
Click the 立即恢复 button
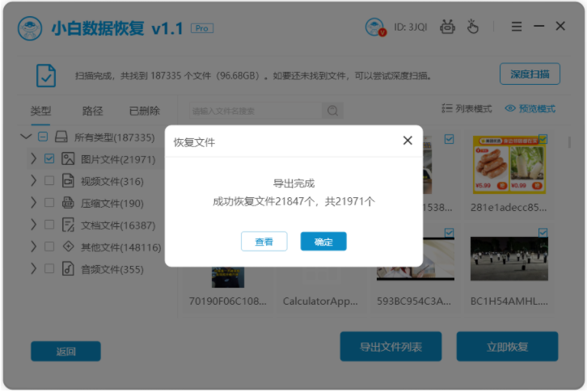click(507, 347)
